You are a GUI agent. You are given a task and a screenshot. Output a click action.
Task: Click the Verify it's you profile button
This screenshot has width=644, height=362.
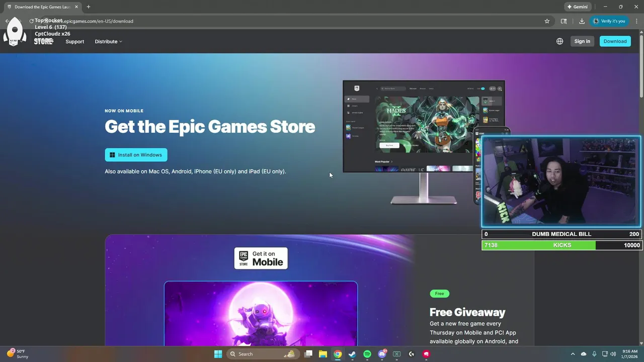coord(609,21)
